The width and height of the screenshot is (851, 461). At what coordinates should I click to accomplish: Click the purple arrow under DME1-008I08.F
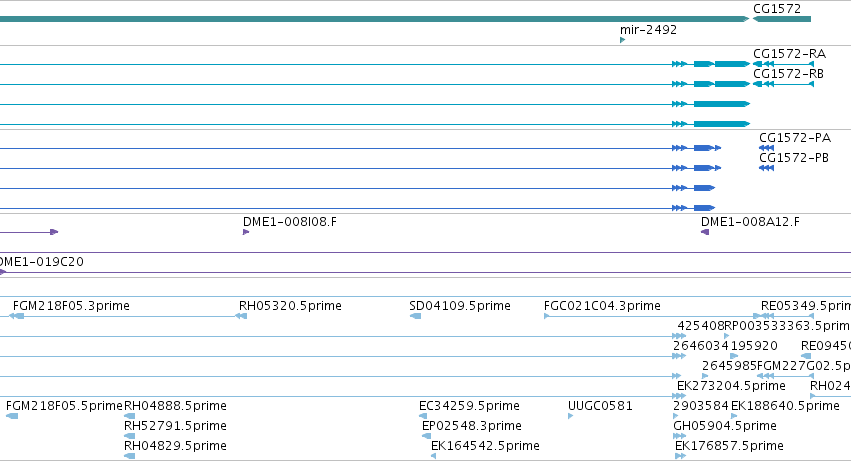[246, 232]
